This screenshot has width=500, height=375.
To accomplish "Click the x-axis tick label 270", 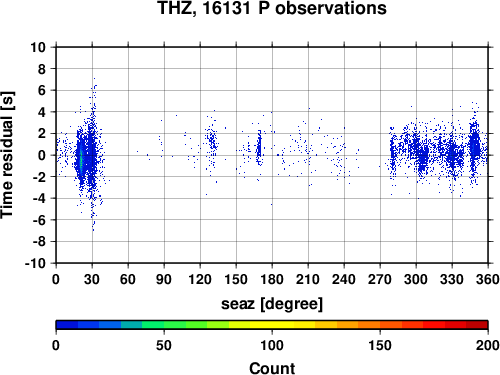I will (380, 279).
